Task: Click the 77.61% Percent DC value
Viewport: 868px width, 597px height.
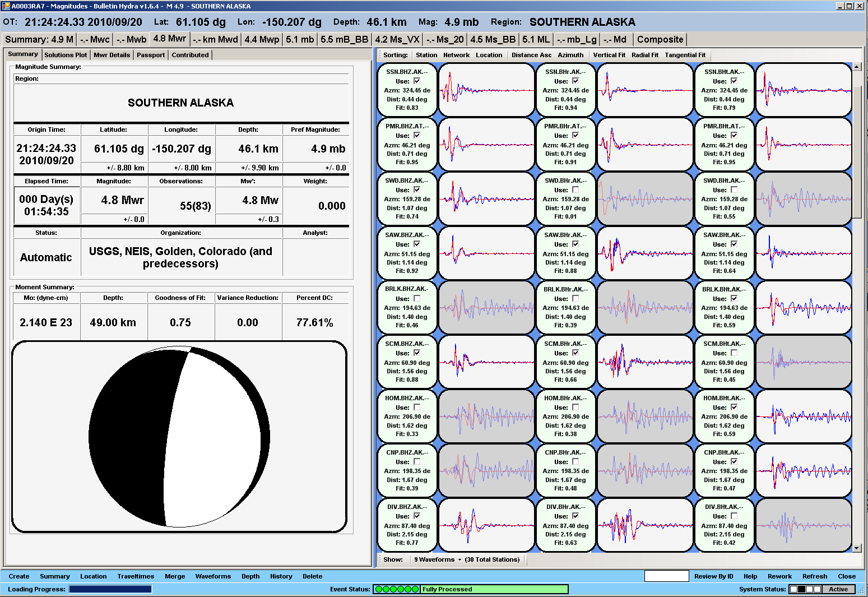Action: click(x=315, y=322)
